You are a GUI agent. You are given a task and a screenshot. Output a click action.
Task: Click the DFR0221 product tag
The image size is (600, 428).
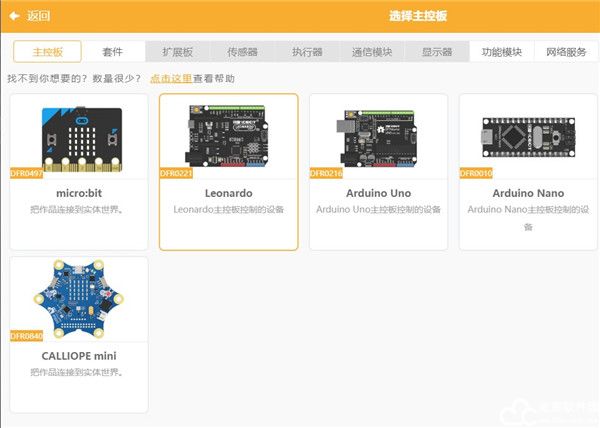tap(176, 173)
